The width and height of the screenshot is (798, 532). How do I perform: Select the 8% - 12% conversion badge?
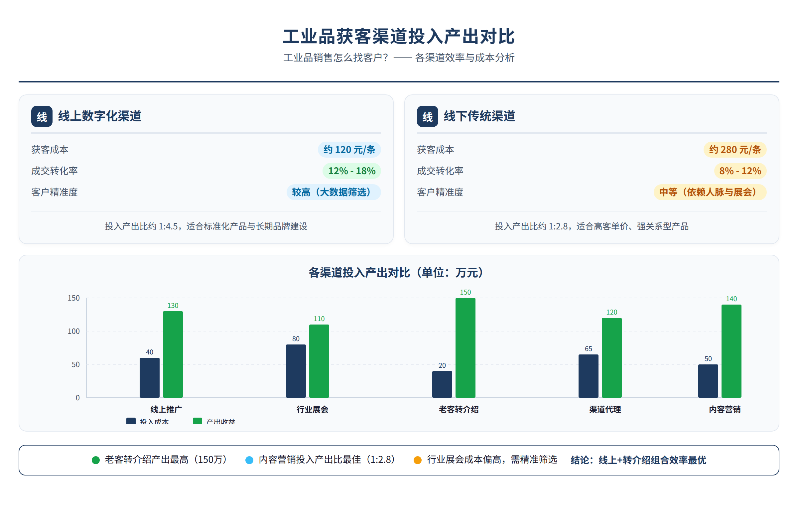pyautogui.click(x=740, y=171)
